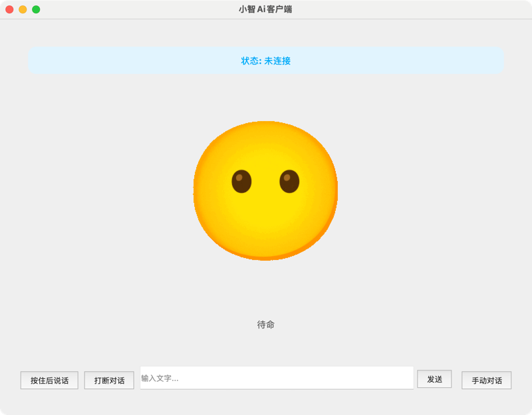Click the blue status bar at top
532x415 pixels.
pos(265,60)
